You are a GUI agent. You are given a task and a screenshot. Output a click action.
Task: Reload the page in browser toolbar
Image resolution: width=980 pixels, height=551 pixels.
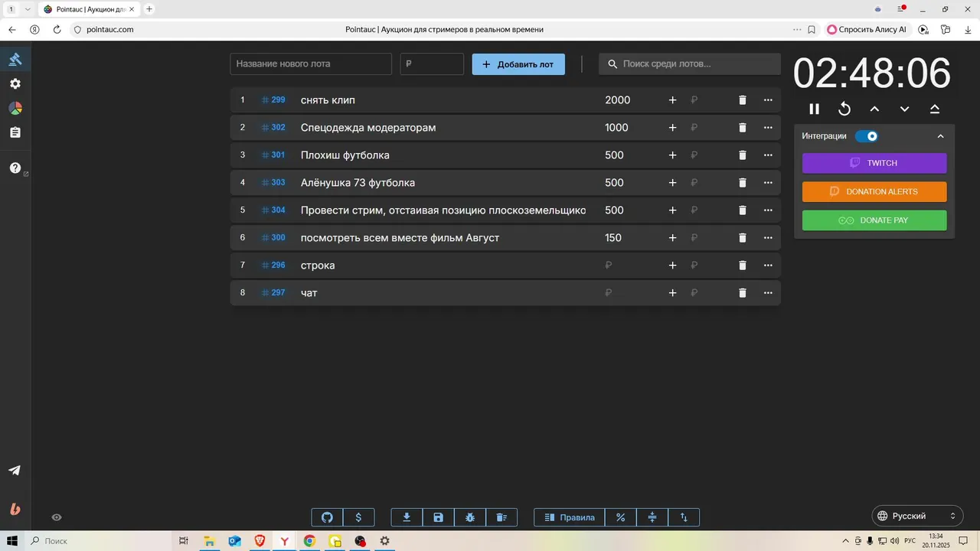pos(57,29)
